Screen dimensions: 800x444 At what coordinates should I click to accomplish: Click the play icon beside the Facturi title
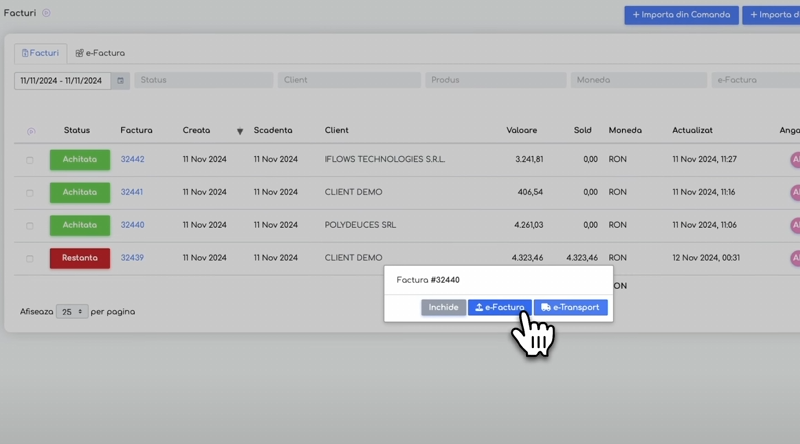click(46, 13)
